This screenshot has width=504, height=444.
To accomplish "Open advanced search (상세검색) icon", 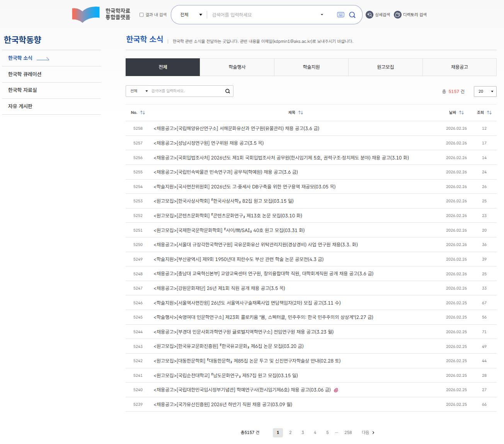I will (x=369, y=15).
